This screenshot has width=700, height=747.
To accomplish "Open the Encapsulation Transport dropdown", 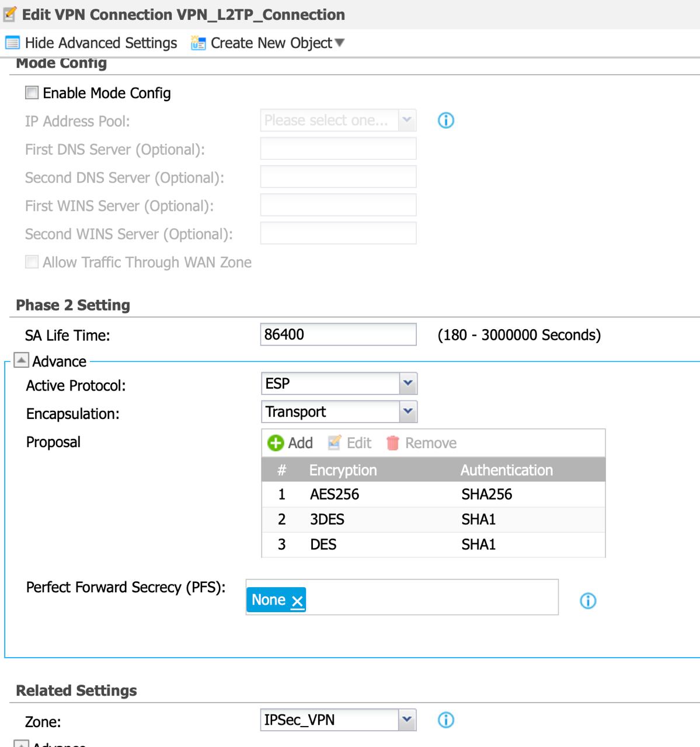I will click(x=408, y=411).
